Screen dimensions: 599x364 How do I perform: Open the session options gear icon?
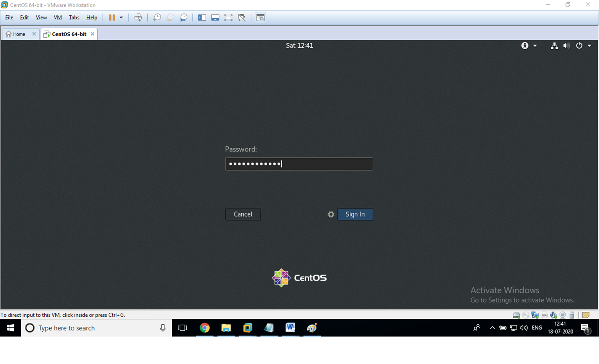click(x=331, y=214)
